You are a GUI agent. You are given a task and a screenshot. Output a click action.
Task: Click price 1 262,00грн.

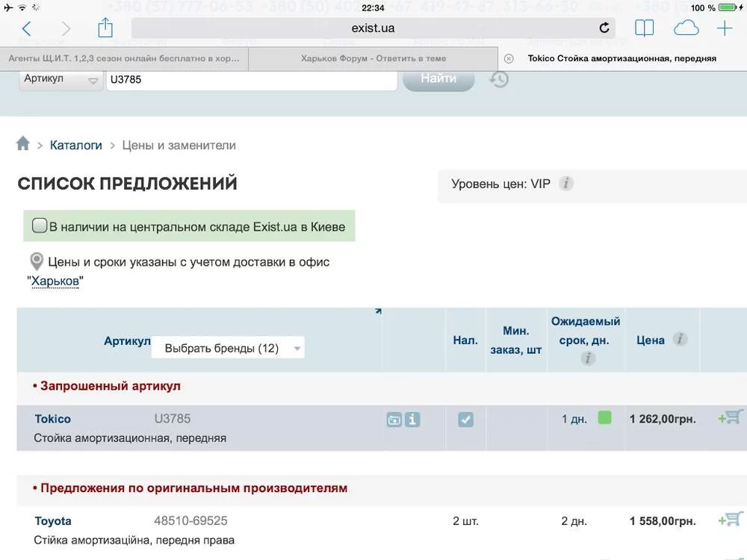[x=663, y=419]
